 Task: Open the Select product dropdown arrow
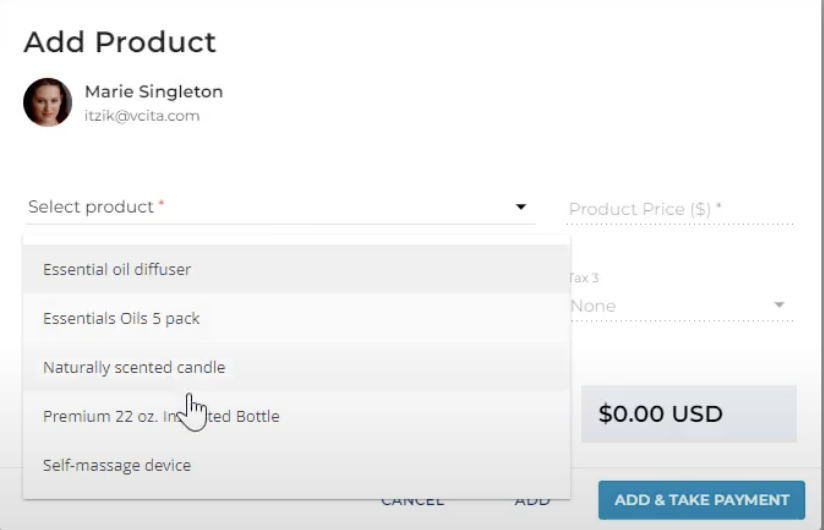pyautogui.click(x=520, y=207)
